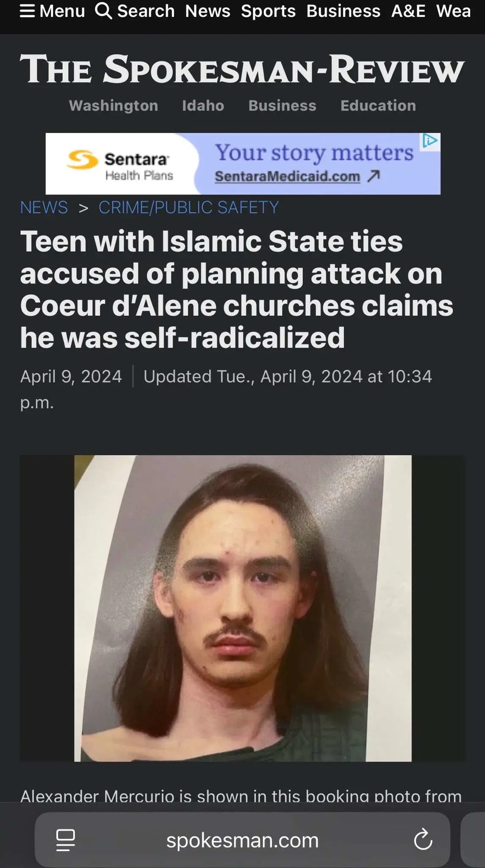Image resolution: width=485 pixels, height=868 pixels.
Task: Open the booking photo image
Action: (x=243, y=608)
